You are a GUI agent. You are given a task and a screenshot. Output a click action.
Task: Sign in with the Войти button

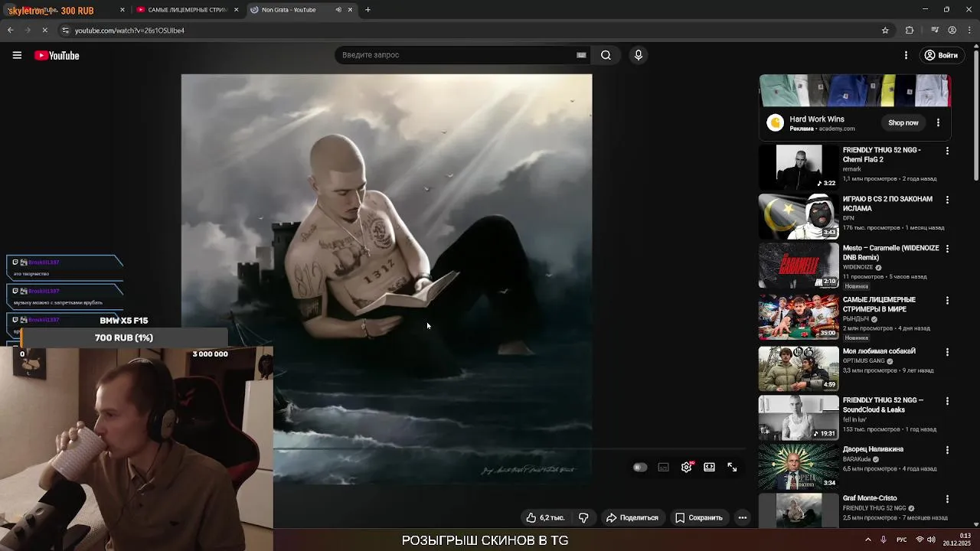(x=941, y=55)
